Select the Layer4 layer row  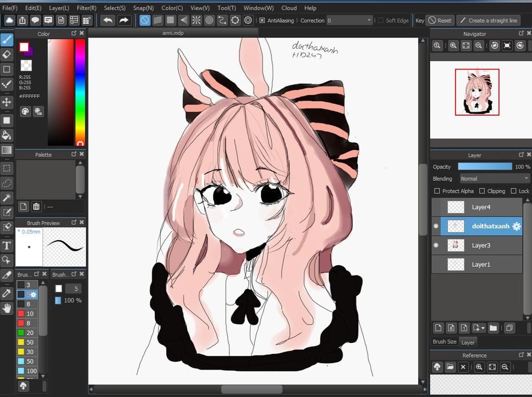point(477,207)
